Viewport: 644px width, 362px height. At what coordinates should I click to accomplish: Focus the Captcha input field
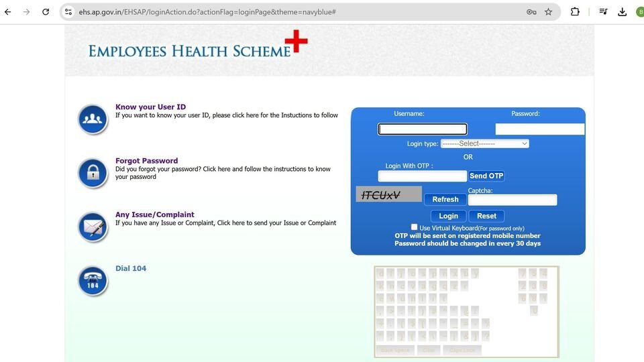point(513,200)
